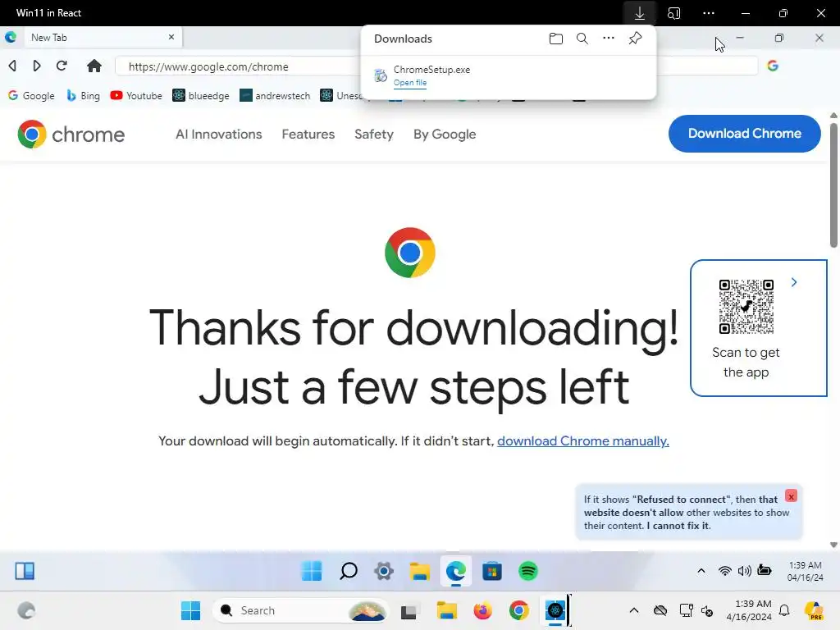
Task: Open the blueedge bookmark
Action: (201, 96)
